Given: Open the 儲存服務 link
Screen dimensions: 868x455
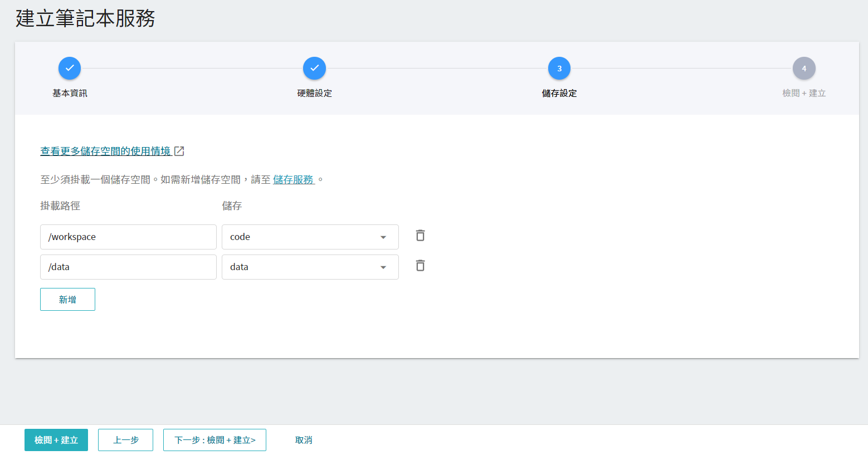Looking at the screenshot, I should click(294, 179).
